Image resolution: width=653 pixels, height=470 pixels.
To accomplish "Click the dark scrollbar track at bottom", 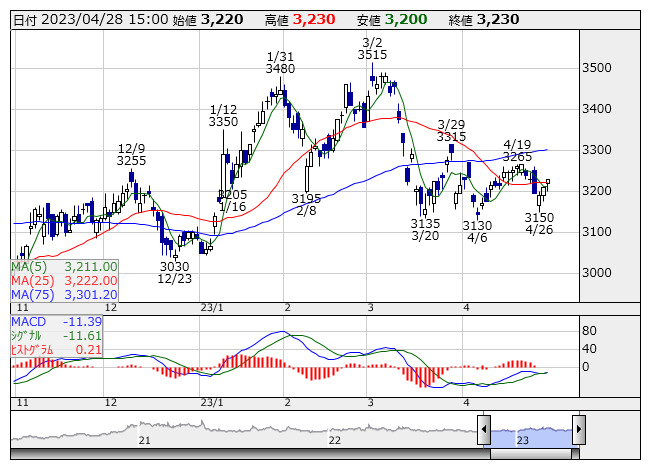I will (250, 454).
